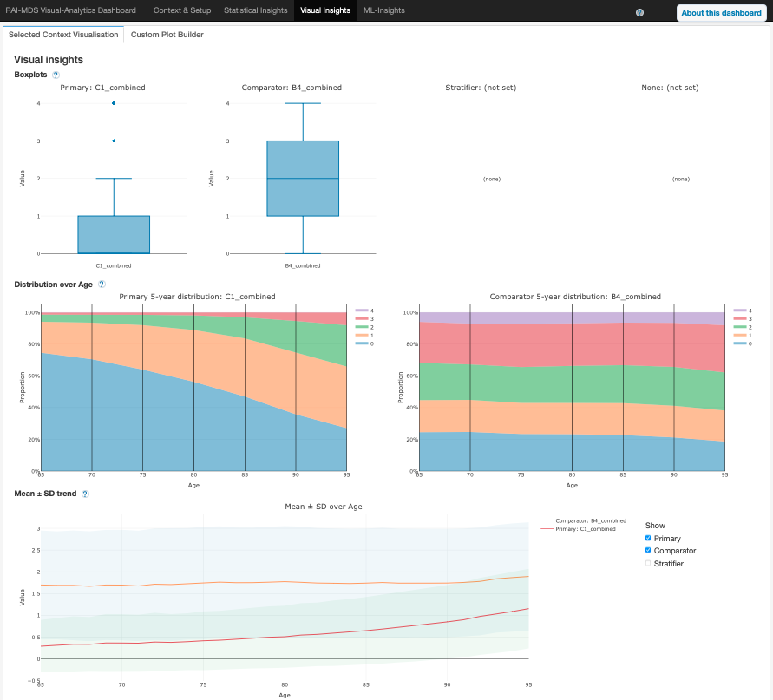Viewport: 773px width, 700px height.
Task: Toggle level 4 in Comparator distribution legend
Action: tap(743, 311)
